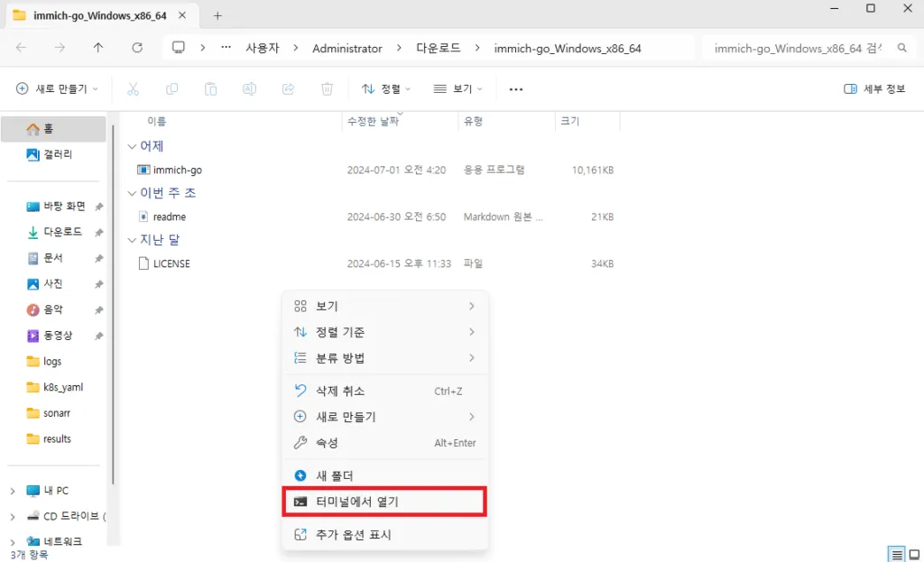
Task: Click the Cut scissors icon in toolbar
Action: point(133,89)
